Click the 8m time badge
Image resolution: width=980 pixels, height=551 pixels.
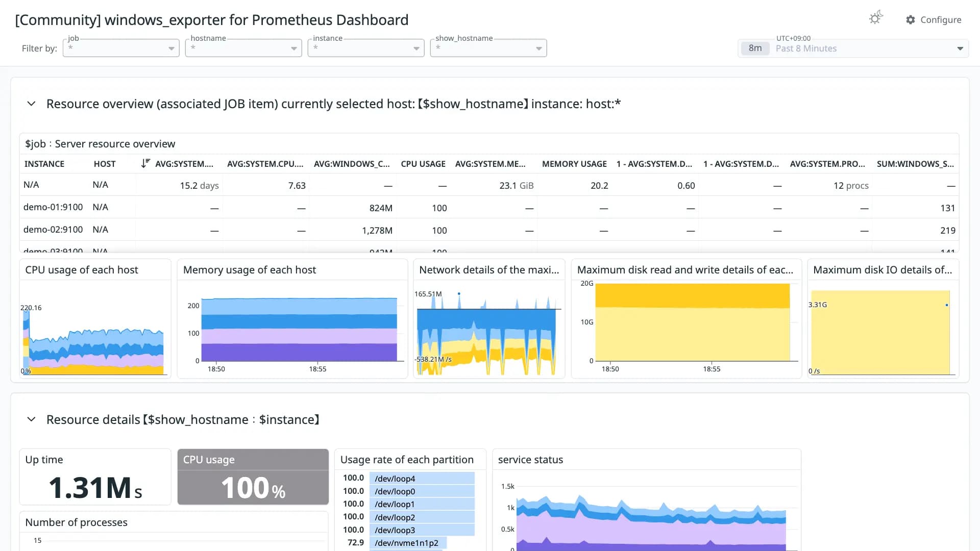pyautogui.click(x=755, y=48)
